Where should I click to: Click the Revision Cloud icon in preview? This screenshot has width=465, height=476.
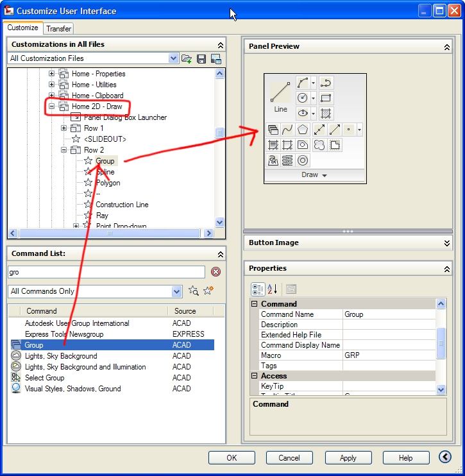click(x=319, y=145)
